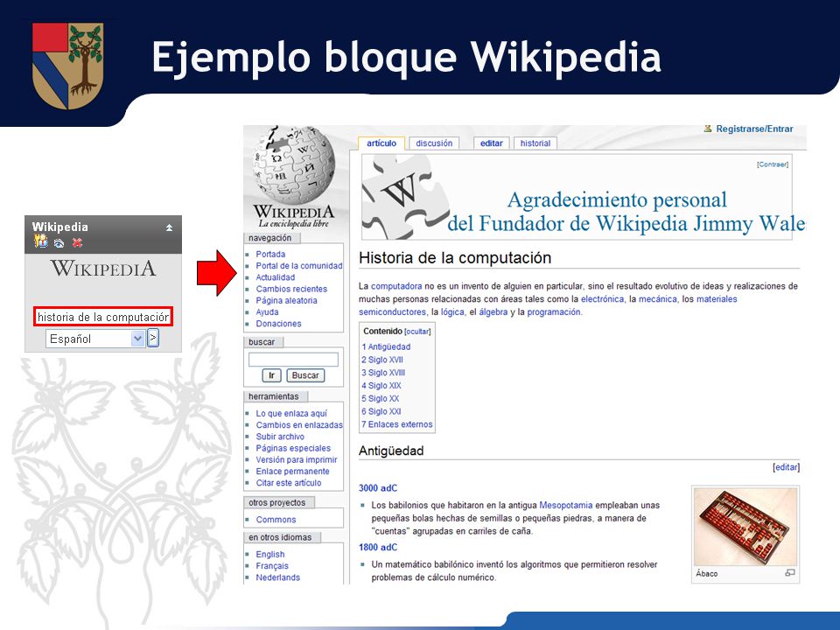
Task: Hide the contents with [ocultar]
Action: point(417,332)
